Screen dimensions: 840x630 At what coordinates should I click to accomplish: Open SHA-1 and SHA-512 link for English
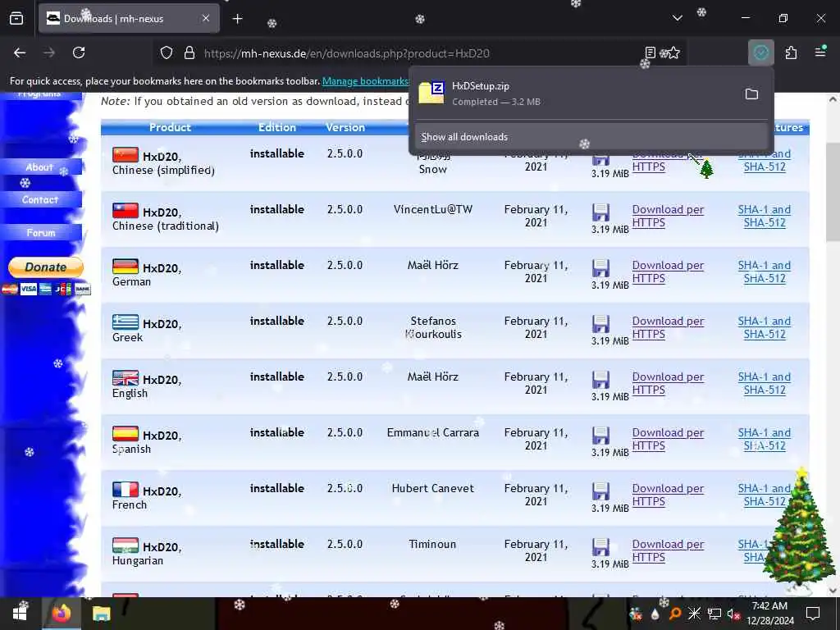pyautogui.click(x=764, y=383)
